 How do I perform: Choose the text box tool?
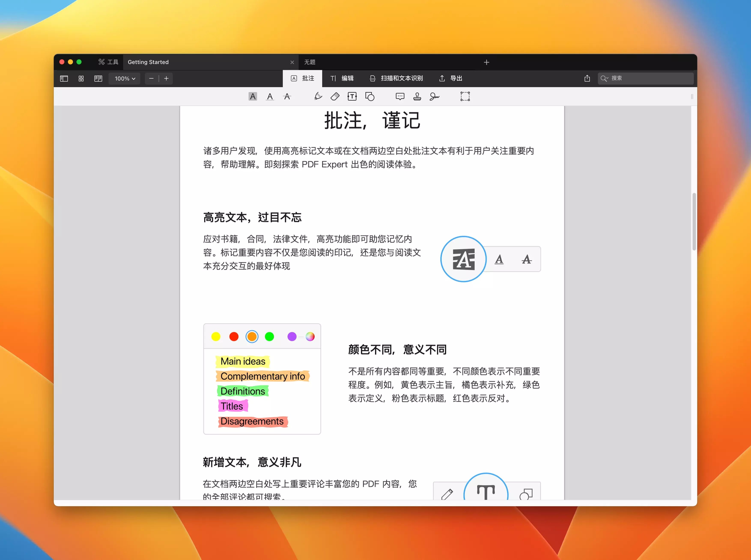352,97
